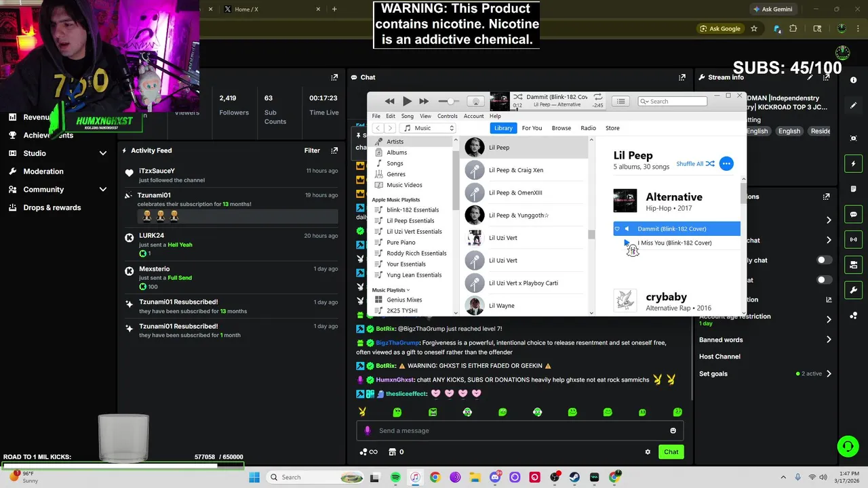
Task: Go back with iTunes back arrow
Action: pos(377,128)
